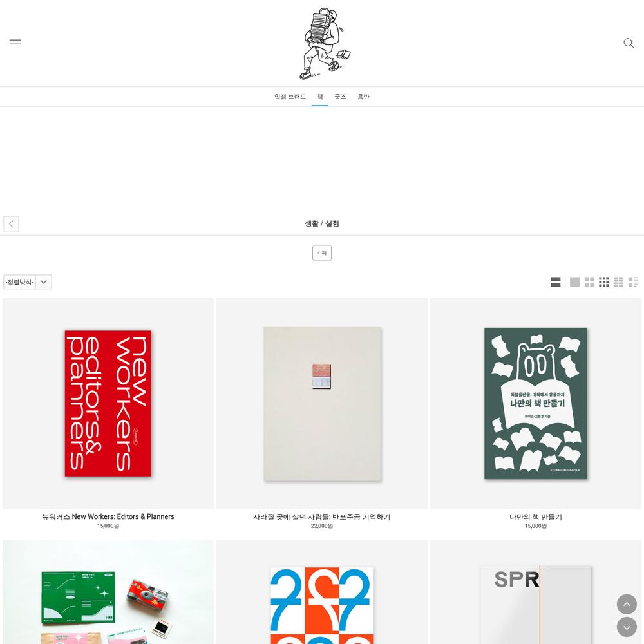Viewport: 644px width, 644px height.
Task: Open the hamburger menu icon
Action: click(x=15, y=43)
